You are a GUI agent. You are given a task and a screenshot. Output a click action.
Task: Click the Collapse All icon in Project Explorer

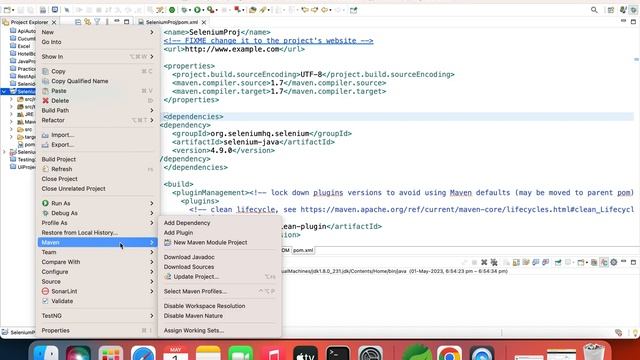coord(78,22)
